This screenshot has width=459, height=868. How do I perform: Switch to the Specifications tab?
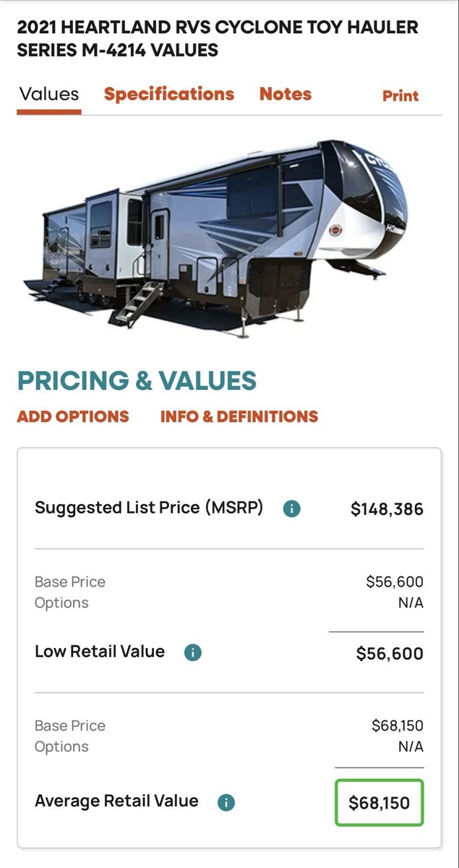point(169,94)
